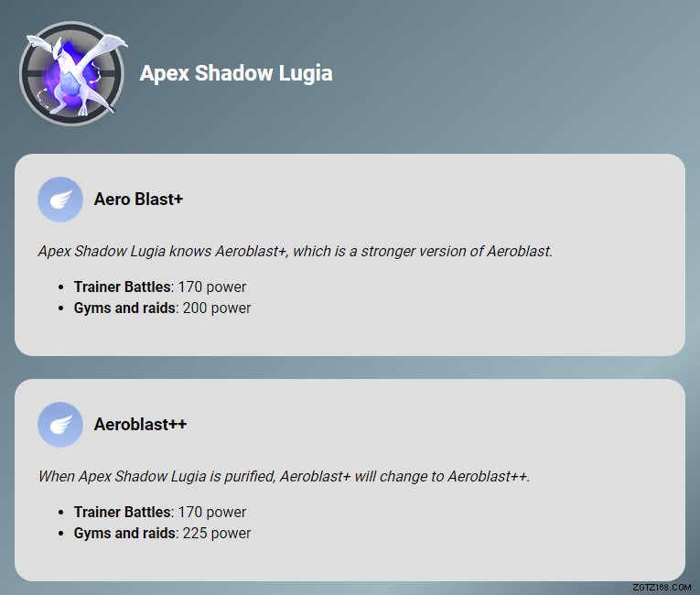Click 170 power value in Aeroblast++ card
The image size is (700, 595).
[212, 512]
